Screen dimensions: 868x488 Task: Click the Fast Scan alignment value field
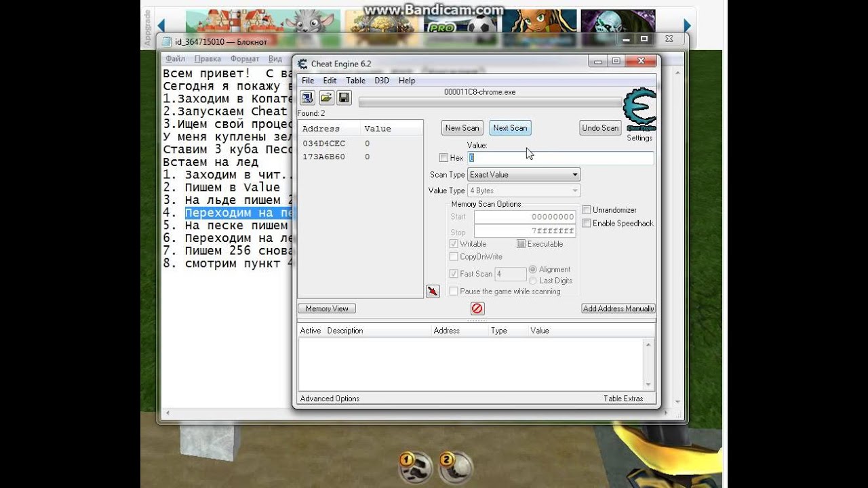[510, 274]
